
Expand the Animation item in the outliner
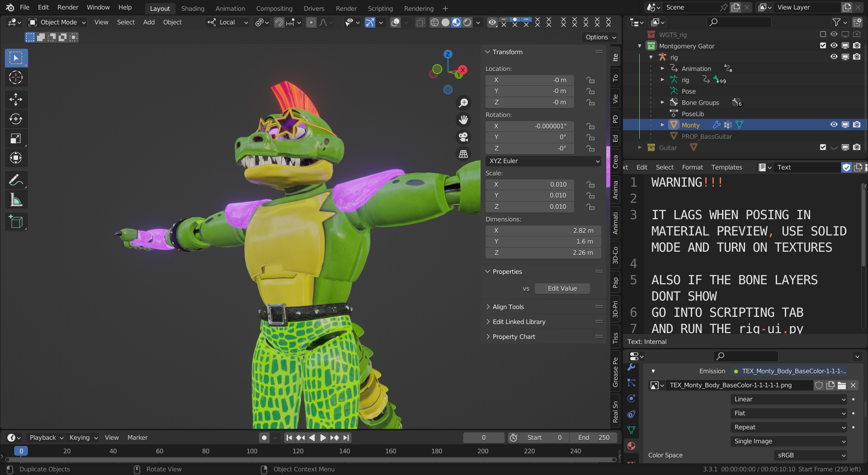pos(663,68)
